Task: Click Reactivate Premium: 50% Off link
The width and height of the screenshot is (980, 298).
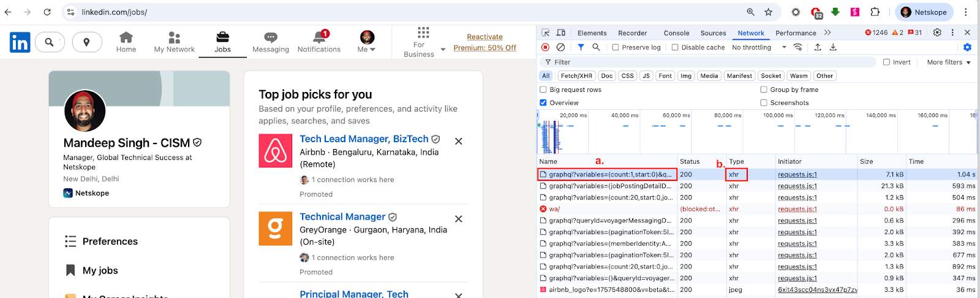Action: pyautogui.click(x=484, y=42)
